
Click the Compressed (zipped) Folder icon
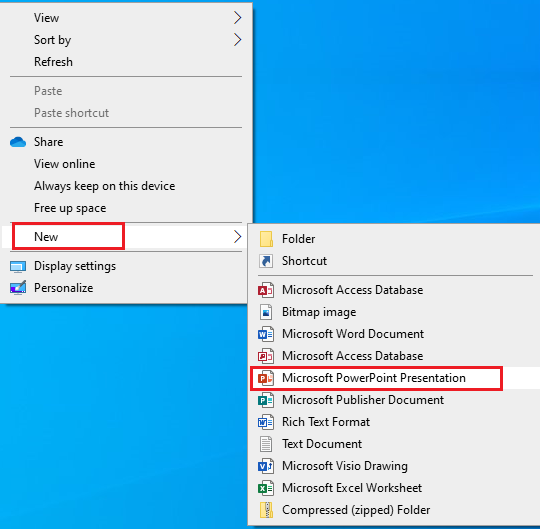266,510
